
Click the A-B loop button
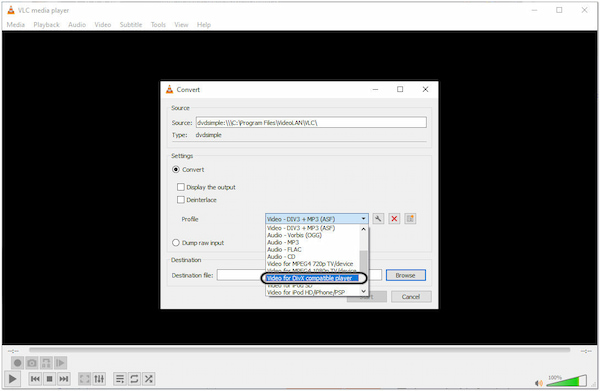(x=46, y=363)
